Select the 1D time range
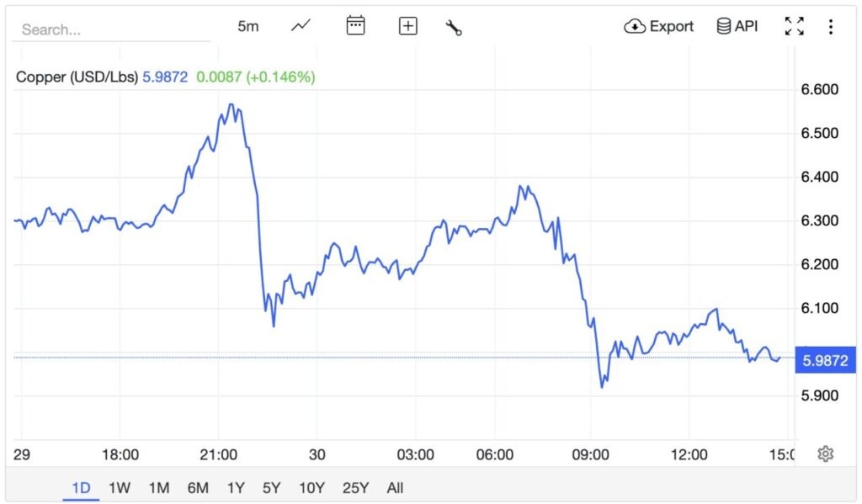This screenshot has height=504, width=862. pos(82,488)
